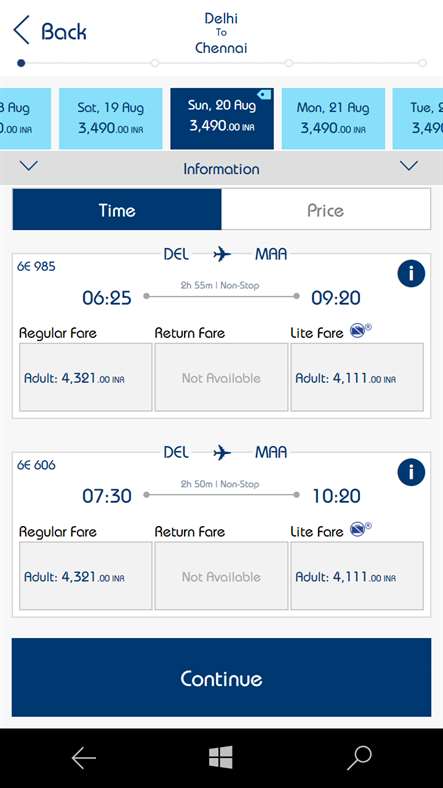Viewport: 443px width, 788px height.
Task: Tap the Lite Fare icon on flight 6E 606
Action: [361, 529]
